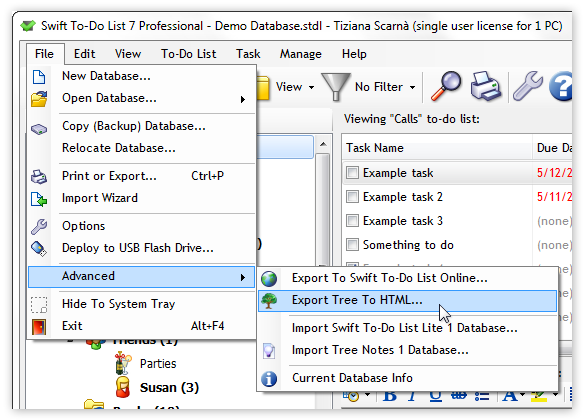Click the Susan person icon in the tree
Viewport: 585px width, 420px height.
123,387
